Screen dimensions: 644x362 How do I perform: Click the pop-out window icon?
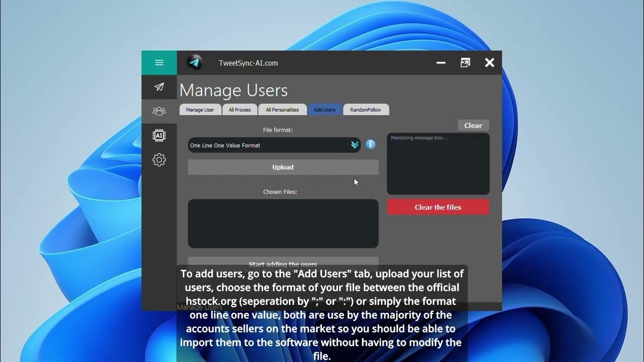[x=465, y=62]
